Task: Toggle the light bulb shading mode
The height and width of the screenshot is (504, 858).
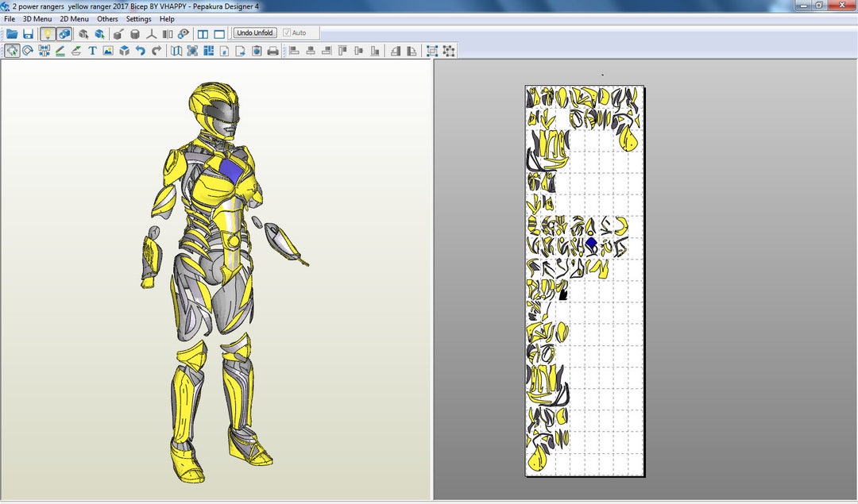Action: click(47, 33)
